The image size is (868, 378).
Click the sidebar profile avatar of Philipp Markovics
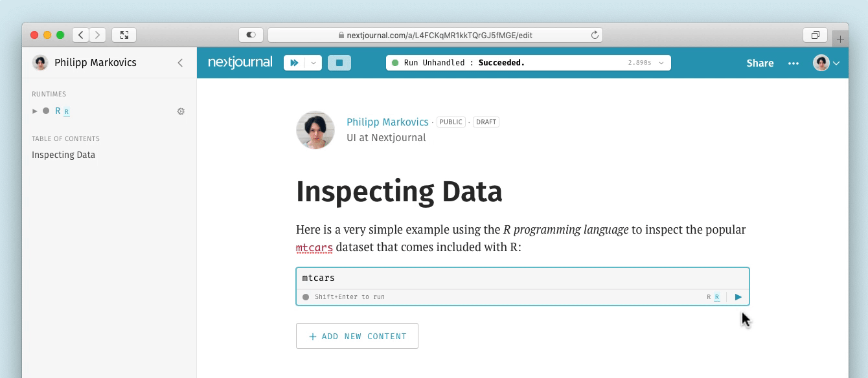(x=40, y=63)
